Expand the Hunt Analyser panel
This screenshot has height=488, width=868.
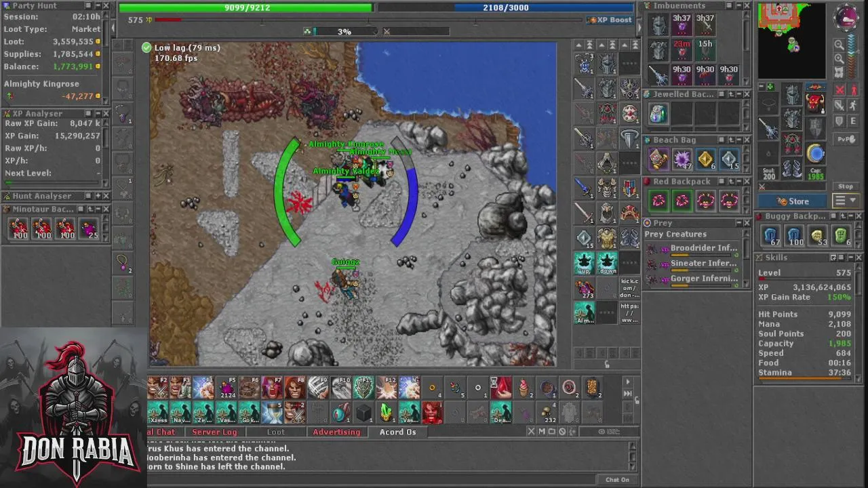97,196
